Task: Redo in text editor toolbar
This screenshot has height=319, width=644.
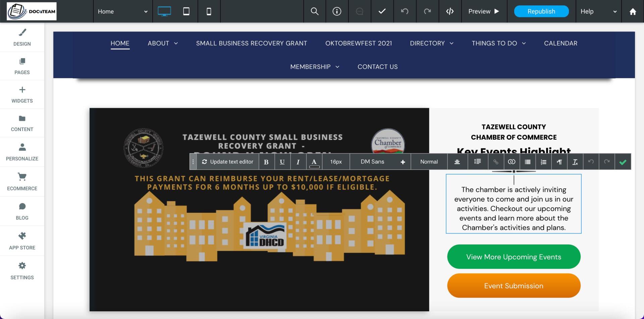Action: coord(607,162)
